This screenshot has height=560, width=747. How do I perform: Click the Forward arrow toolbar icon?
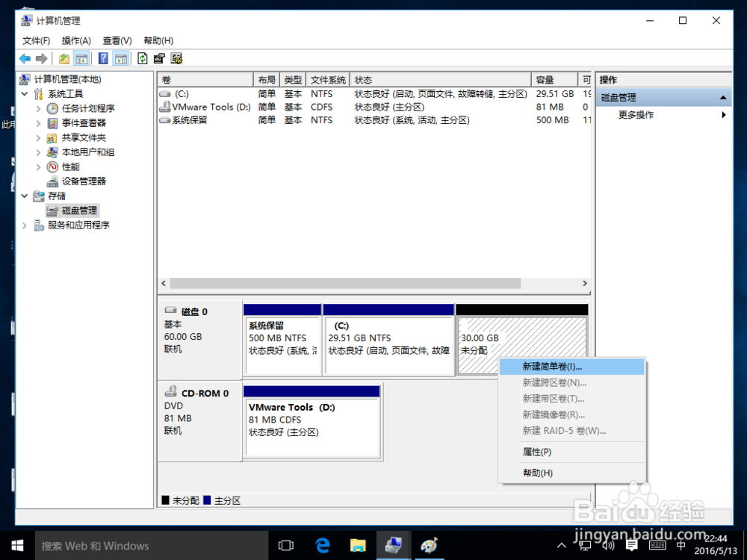coord(42,58)
